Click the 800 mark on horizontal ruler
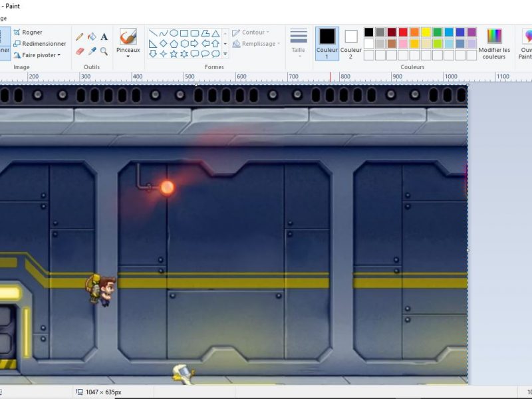The height and width of the screenshot is (399, 532). 345,76
